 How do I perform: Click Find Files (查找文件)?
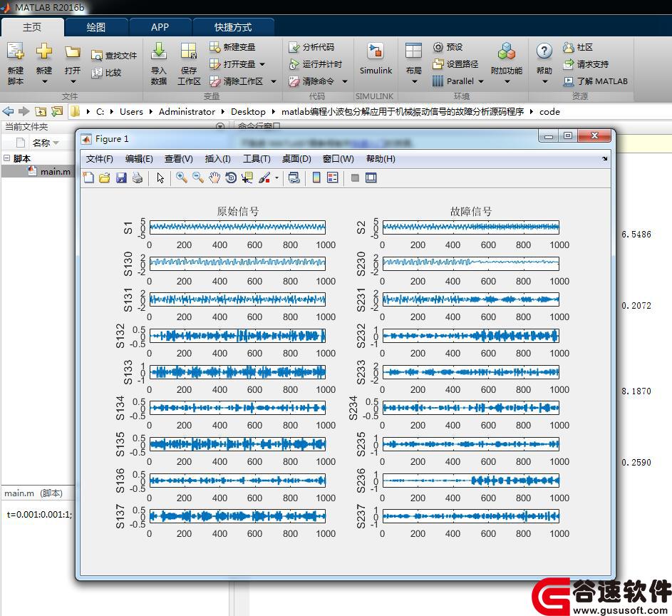114,56
